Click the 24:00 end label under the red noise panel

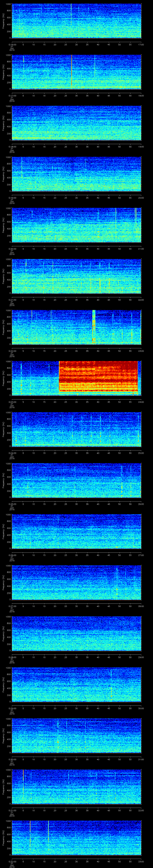[141, 402]
